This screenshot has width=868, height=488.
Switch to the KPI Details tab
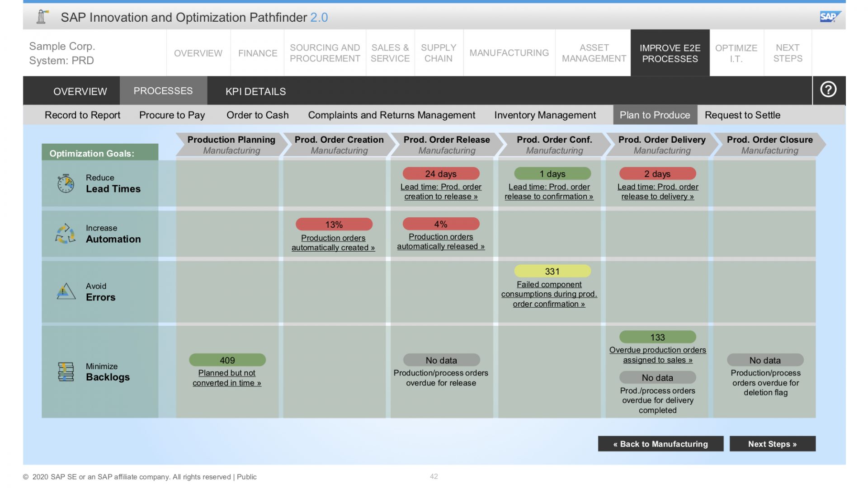click(255, 91)
